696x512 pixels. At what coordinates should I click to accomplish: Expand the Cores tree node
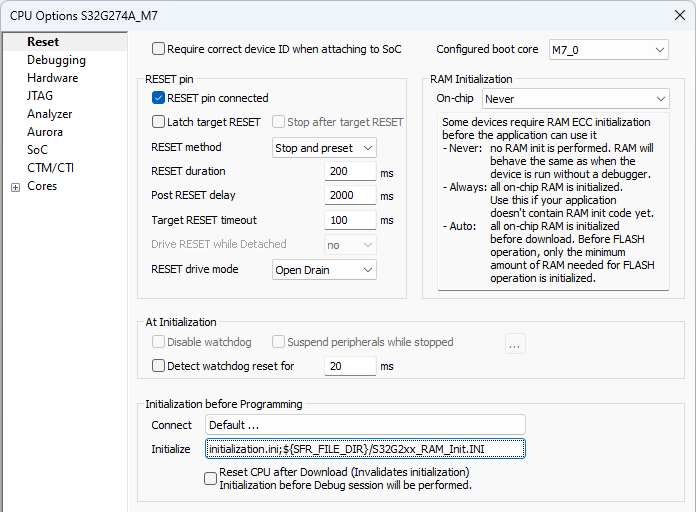point(15,187)
